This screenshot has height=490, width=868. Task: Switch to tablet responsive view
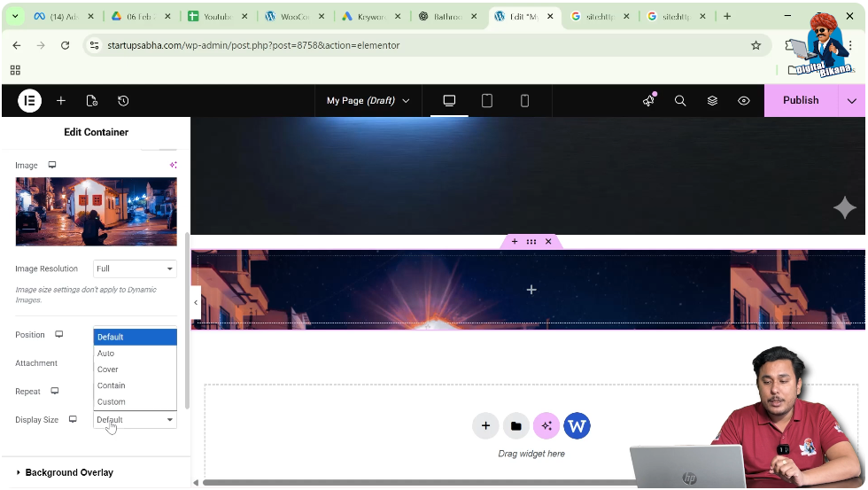pyautogui.click(x=487, y=101)
